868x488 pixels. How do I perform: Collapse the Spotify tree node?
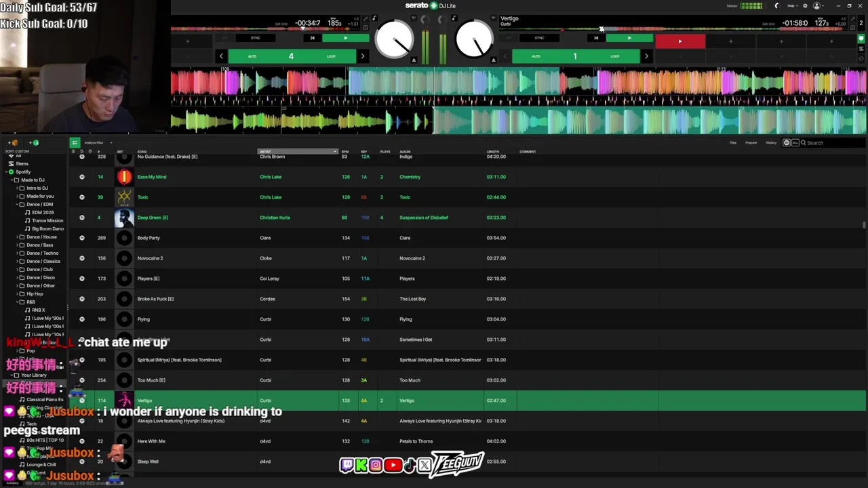pos(5,171)
